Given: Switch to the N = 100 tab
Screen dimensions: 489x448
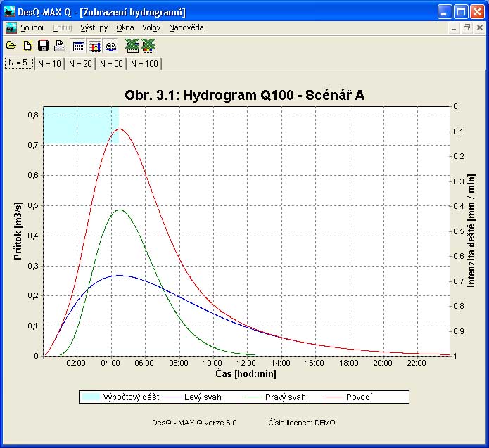Looking at the screenshot, I should pyautogui.click(x=144, y=63).
